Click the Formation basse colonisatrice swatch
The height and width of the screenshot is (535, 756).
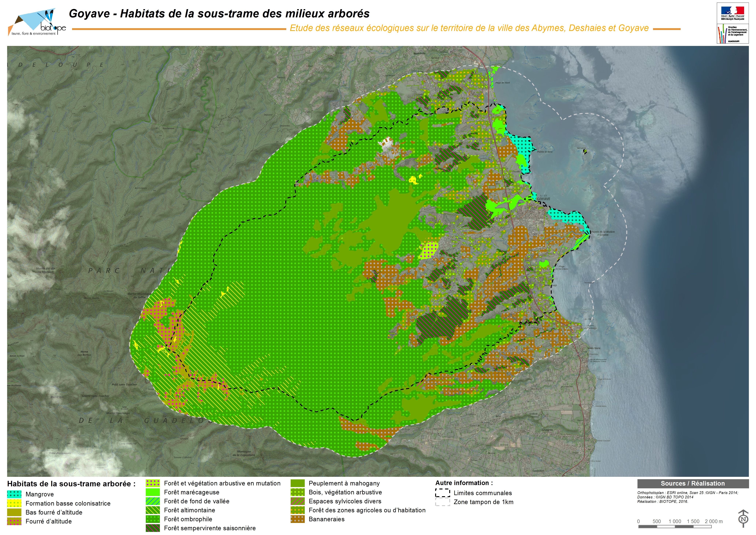[x=14, y=503]
